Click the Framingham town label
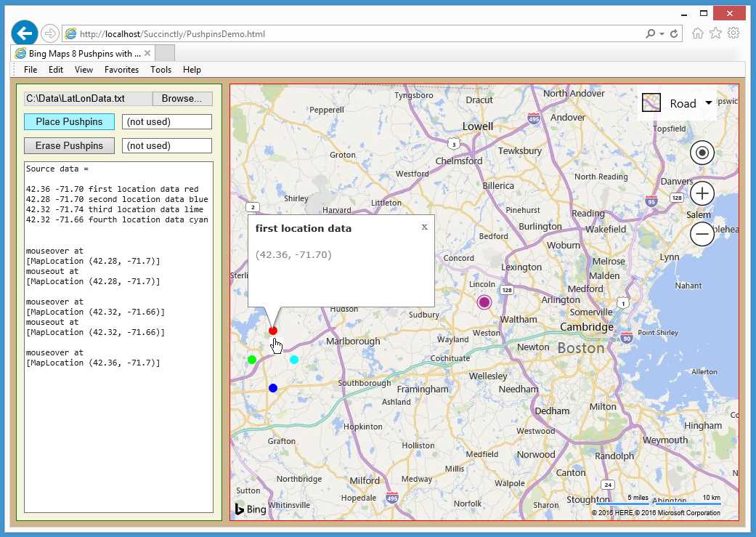The height and width of the screenshot is (537, 756). [423, 389]
